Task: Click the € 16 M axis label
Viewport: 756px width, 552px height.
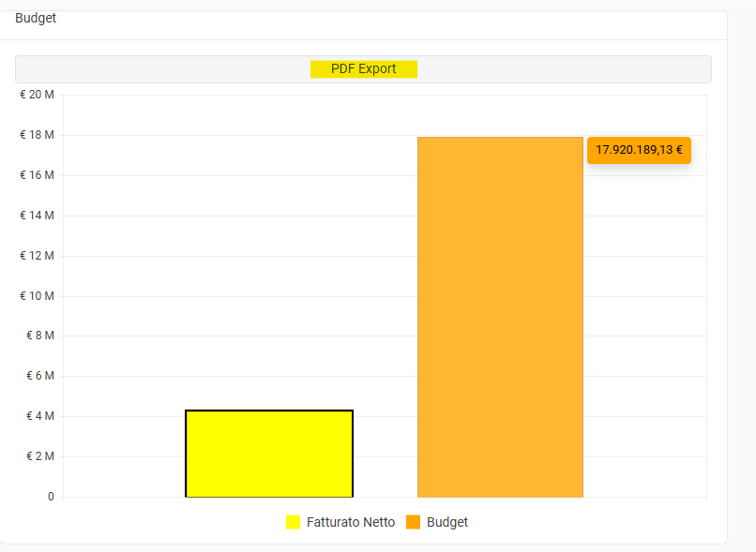Action: (x=37, y=175)
